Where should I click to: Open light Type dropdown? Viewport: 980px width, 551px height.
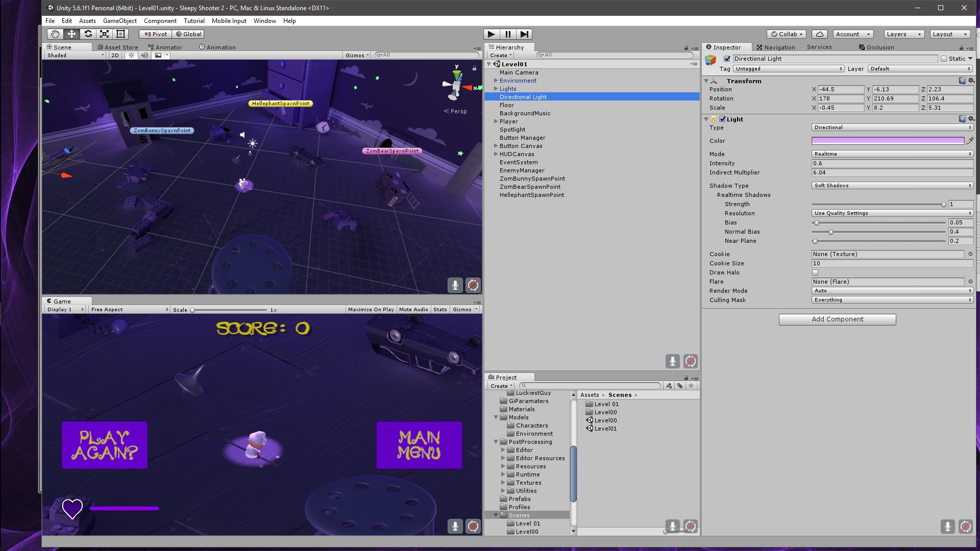point(892,128)
